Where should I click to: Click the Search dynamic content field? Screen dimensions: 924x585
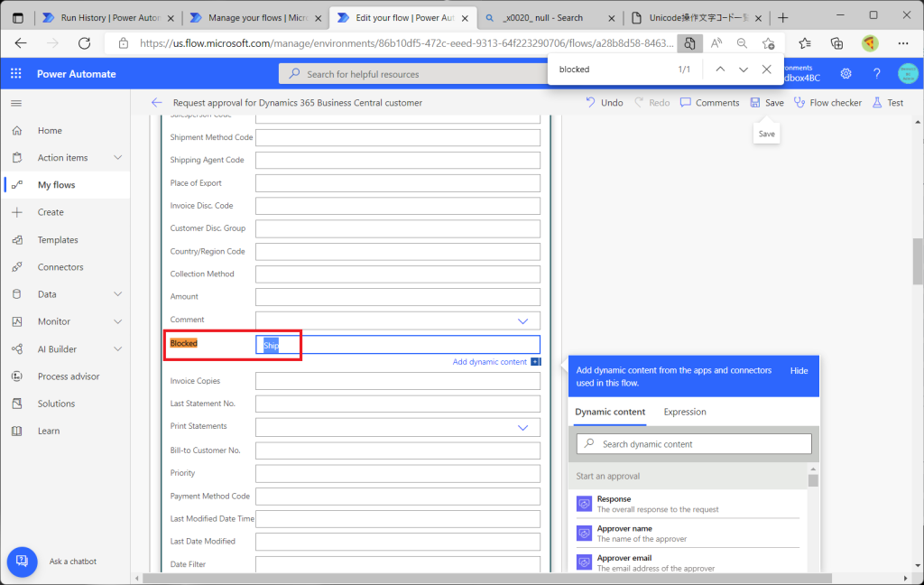694,444
